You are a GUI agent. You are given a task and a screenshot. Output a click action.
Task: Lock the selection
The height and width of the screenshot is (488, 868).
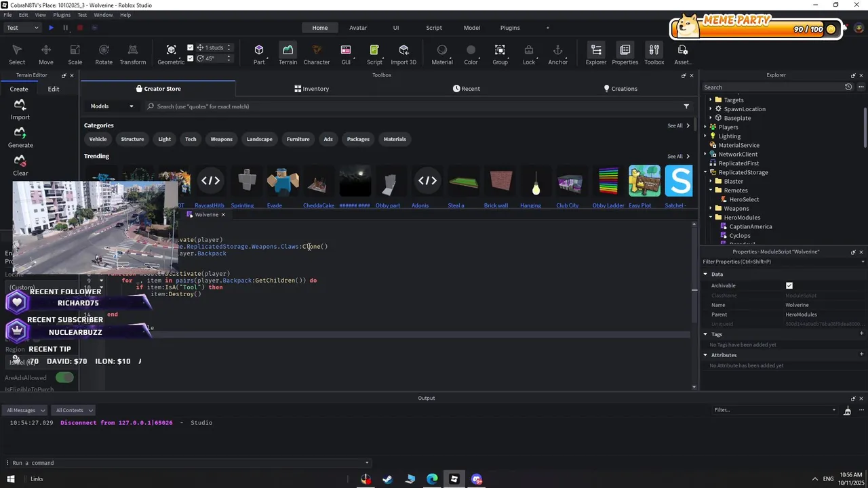click(x=529, y=54)
